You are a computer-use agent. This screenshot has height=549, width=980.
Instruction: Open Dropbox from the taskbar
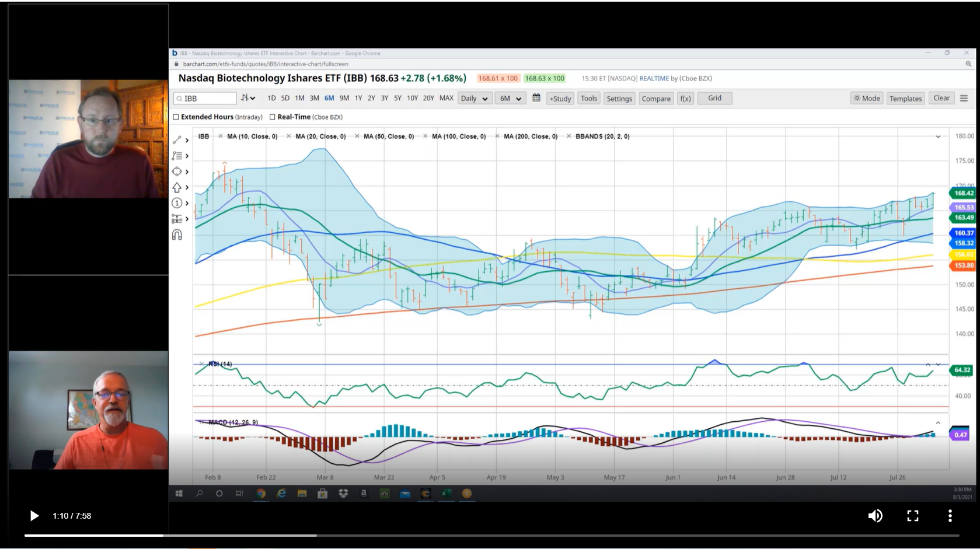[343, 494]
